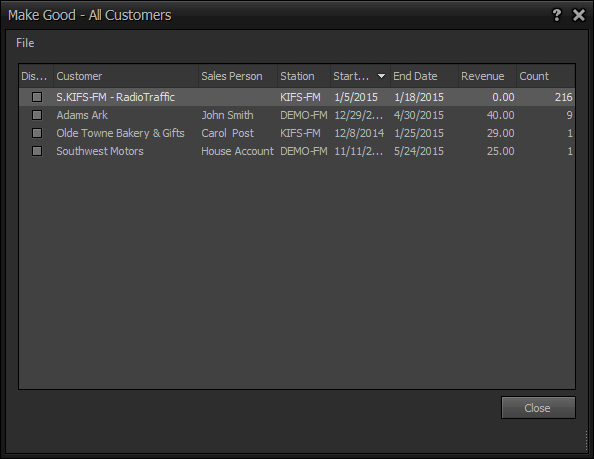Select the Olde Towne Bakery & Gifts row

click(297, 133)
